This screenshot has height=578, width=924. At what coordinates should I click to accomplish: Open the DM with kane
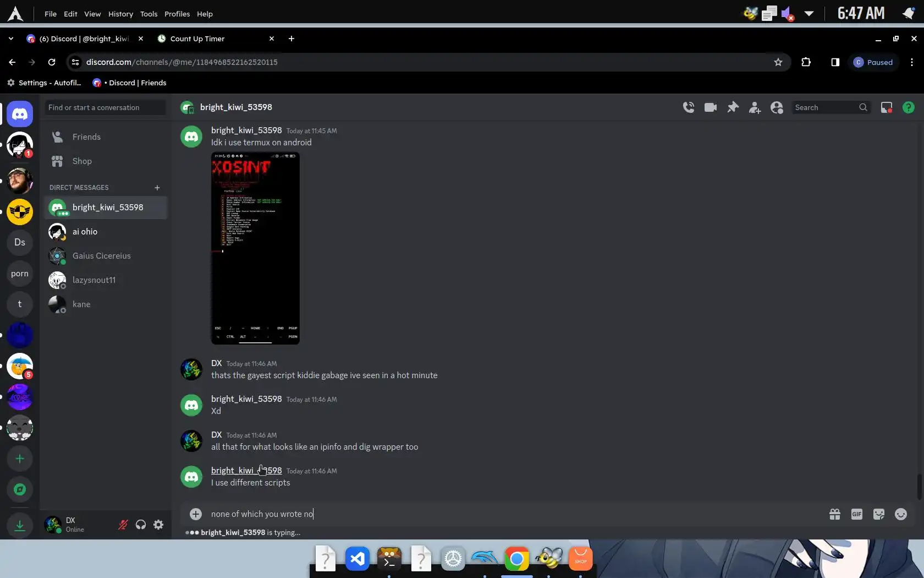106,304
